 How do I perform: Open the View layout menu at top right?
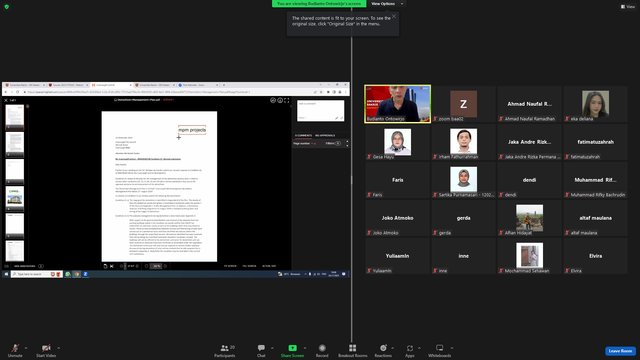[x=628, y=7]
